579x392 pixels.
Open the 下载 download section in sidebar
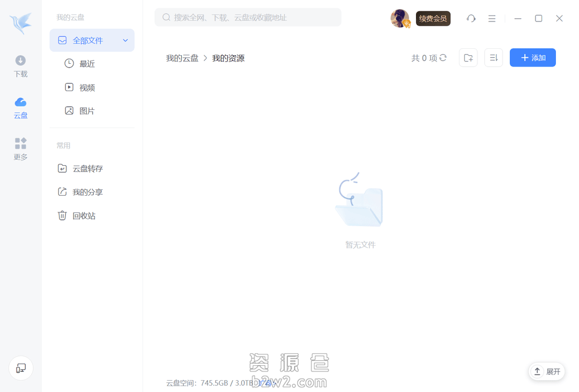[x=20, y=65]
